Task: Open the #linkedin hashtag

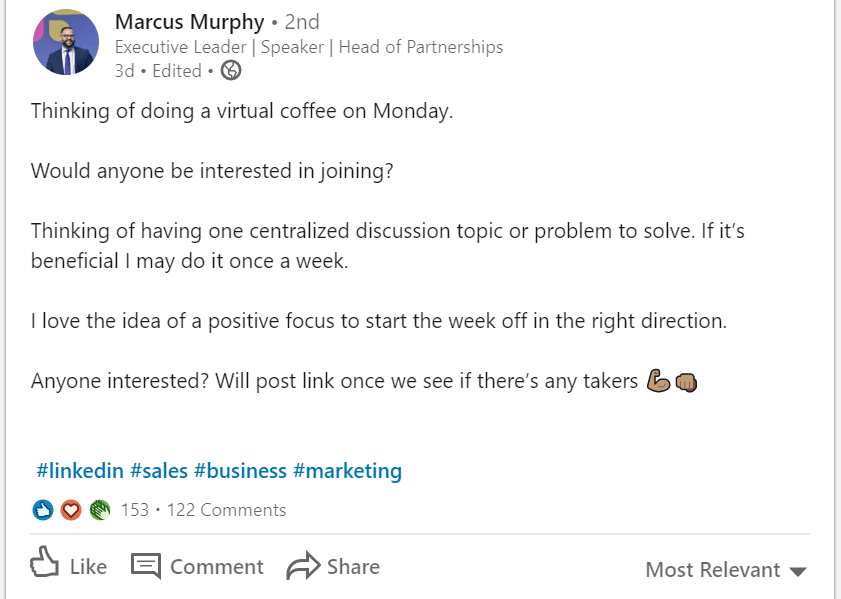Action: 80,470
